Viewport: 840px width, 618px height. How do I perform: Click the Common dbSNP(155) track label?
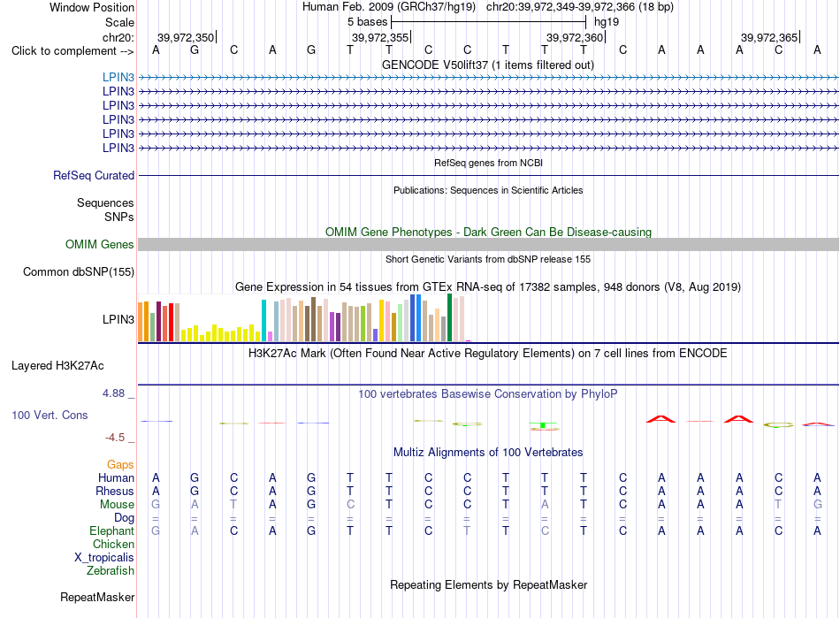click(78, 272)
